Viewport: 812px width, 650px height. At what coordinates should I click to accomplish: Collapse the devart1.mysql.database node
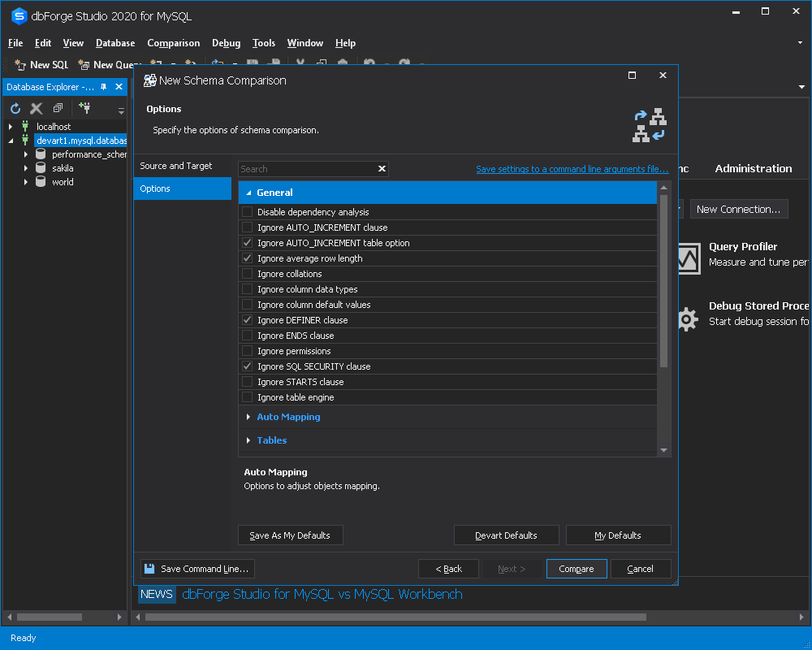11,141
